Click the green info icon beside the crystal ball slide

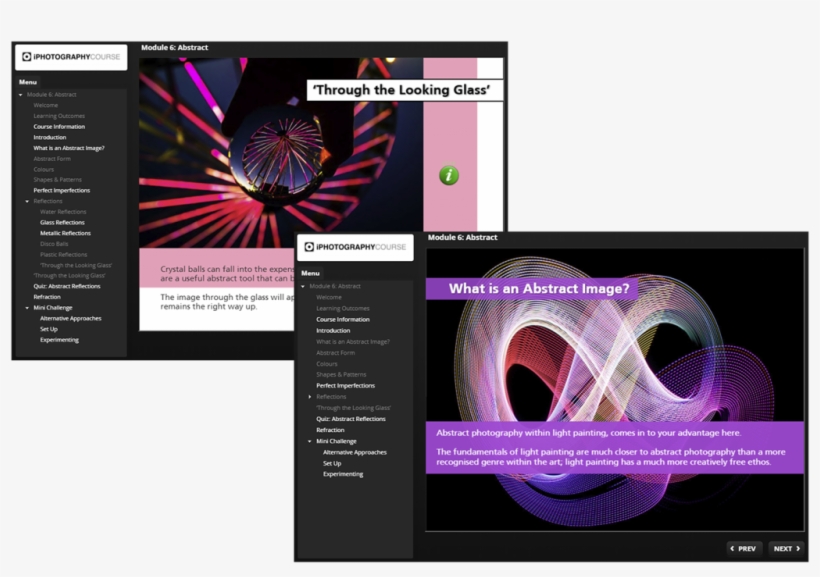449,175
